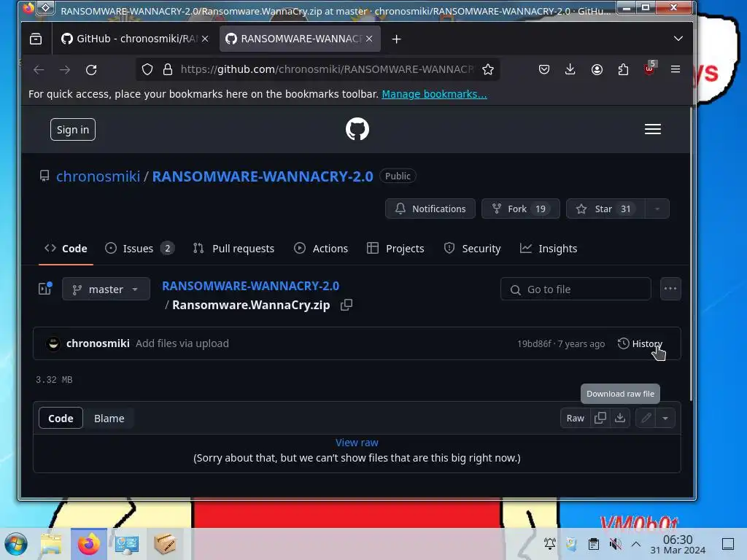Open the Issues tab
This screenshot has height=560, width=747.
tap(139, 249)
